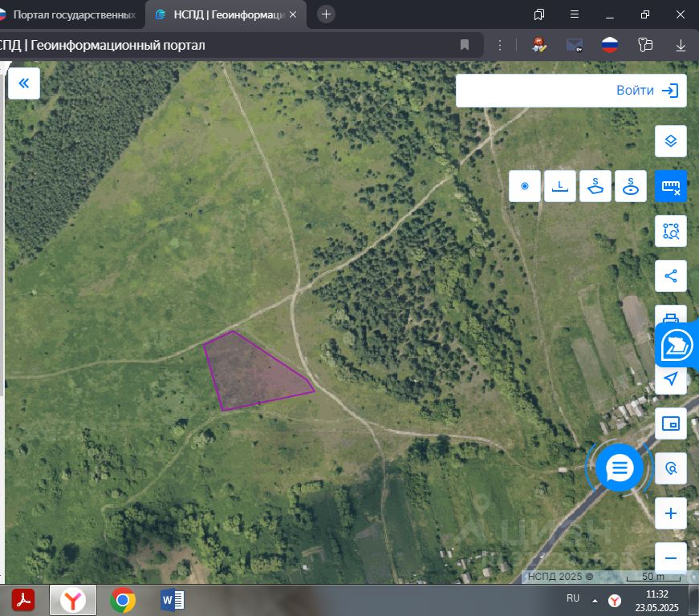Click the Yandex icon in system tray
The height and width of the screenshot is (616, 699).
click(x=615, y=601)
